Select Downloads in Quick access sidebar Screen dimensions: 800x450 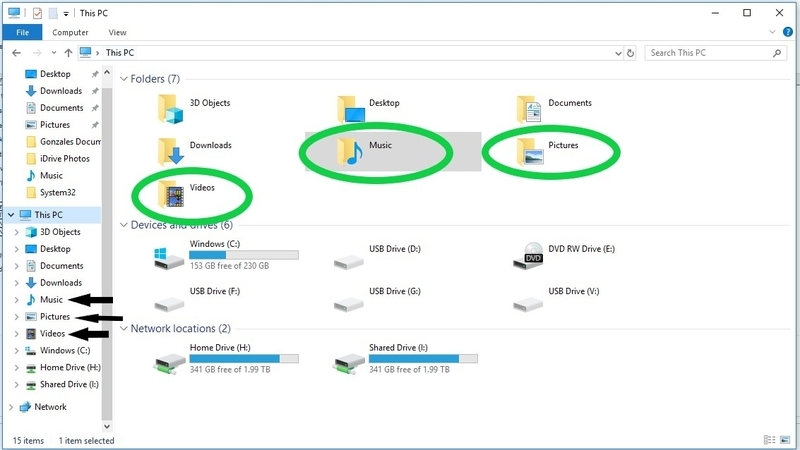[x=60, y=91]
